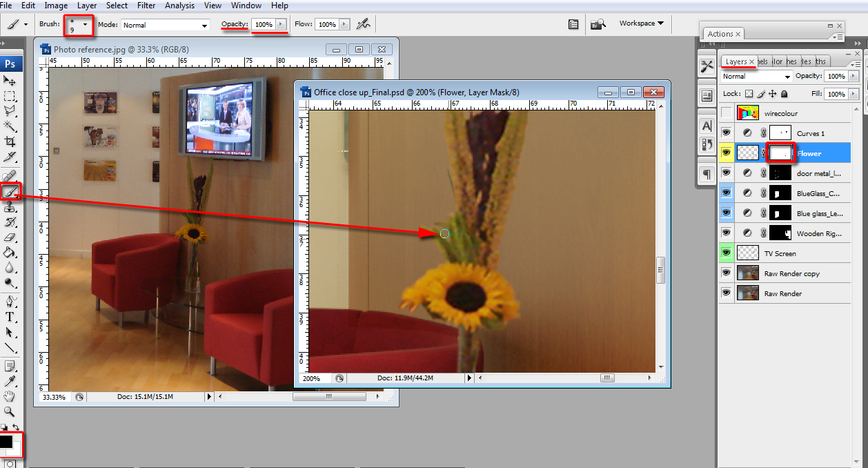Hide the Flower layer
This screenshot has height=468, width=868.
tap(725, 153)
